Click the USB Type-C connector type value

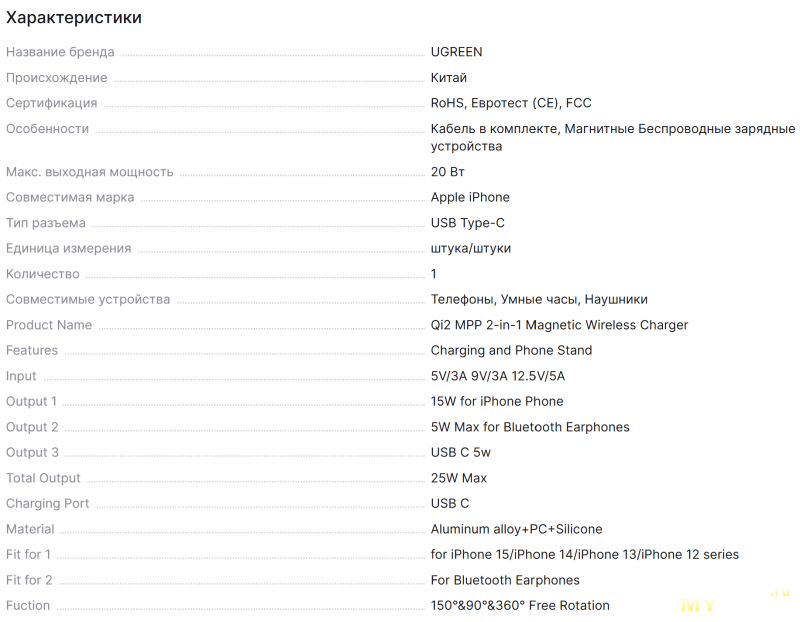click(467, 223)
